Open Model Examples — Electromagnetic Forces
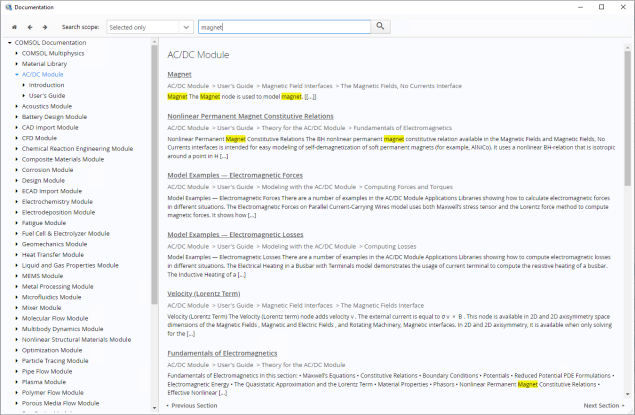Viewport: 635px width, 415px height. [235, 175]
